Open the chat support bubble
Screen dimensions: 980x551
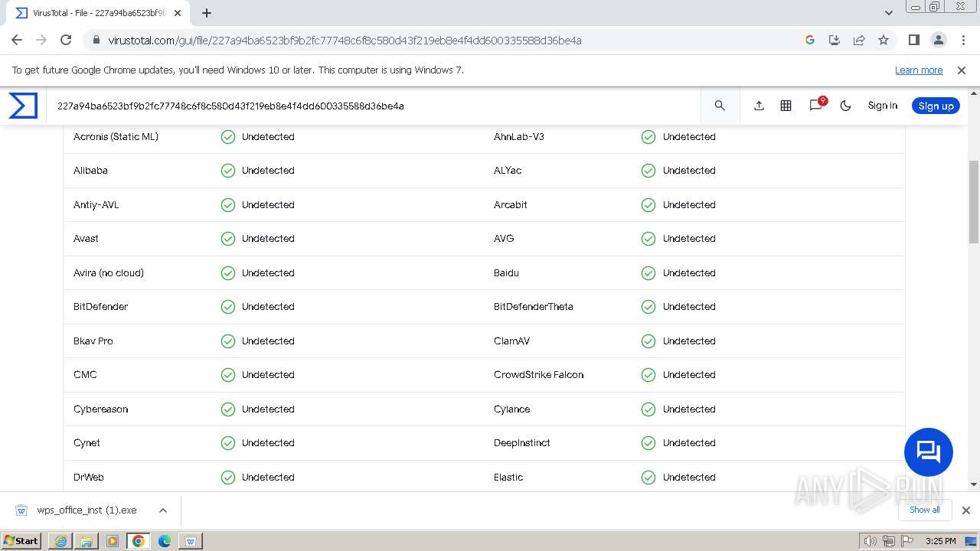[x=929, y=452]
